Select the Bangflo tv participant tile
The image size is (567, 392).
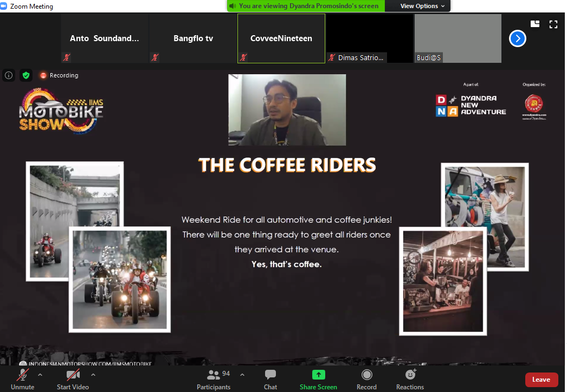(x=193, y=38)
